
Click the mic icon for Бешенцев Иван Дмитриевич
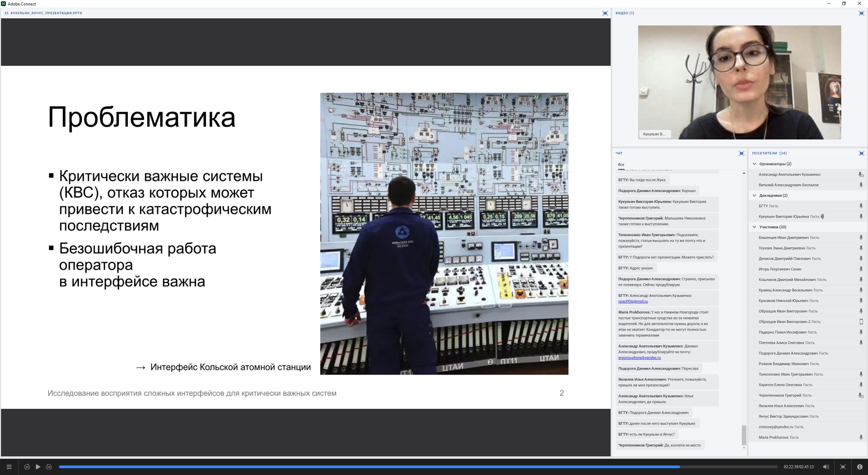861,237
